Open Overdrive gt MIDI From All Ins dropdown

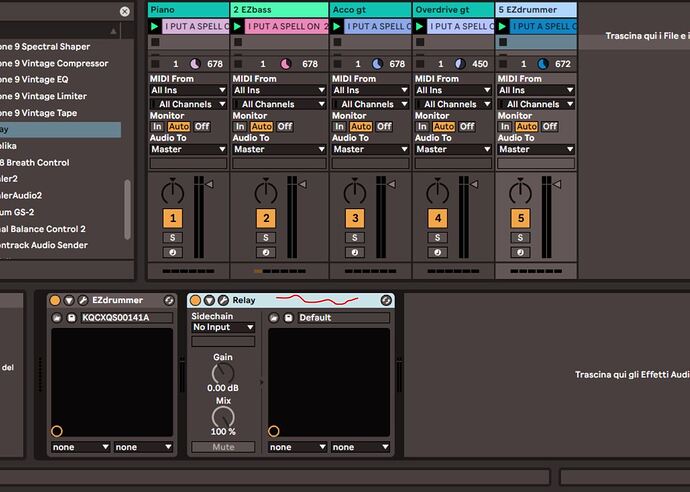[453, 90]
